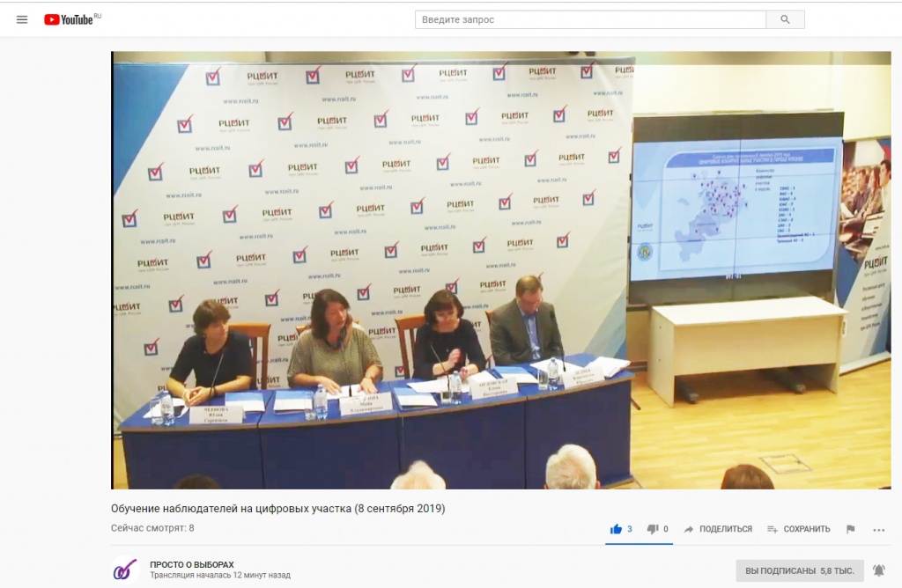The width and height of the screenshot is (902, 588).
Task: Like the video with thumbs-up icon
Action: tap(616, 529)
